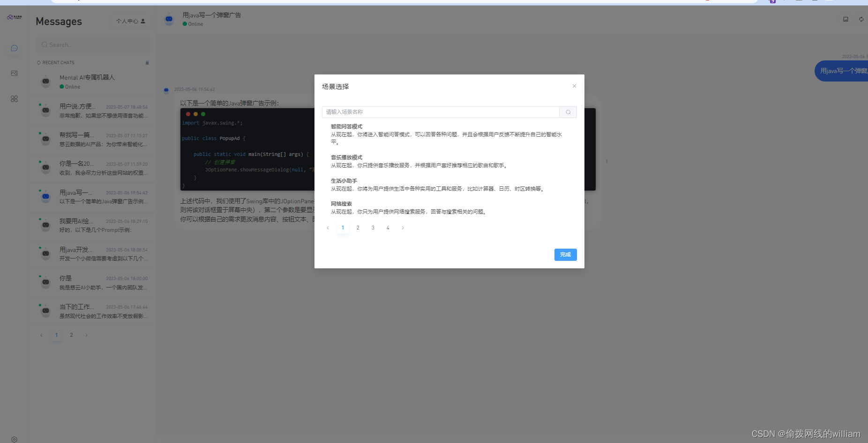Click the 个人中心 user button

click(x=130, y=21)
